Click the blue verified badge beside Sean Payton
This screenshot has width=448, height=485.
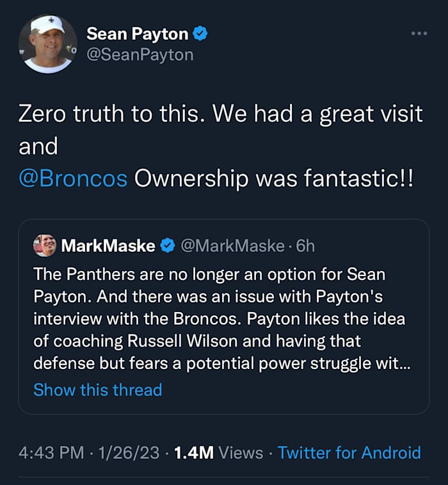point(200,34)
